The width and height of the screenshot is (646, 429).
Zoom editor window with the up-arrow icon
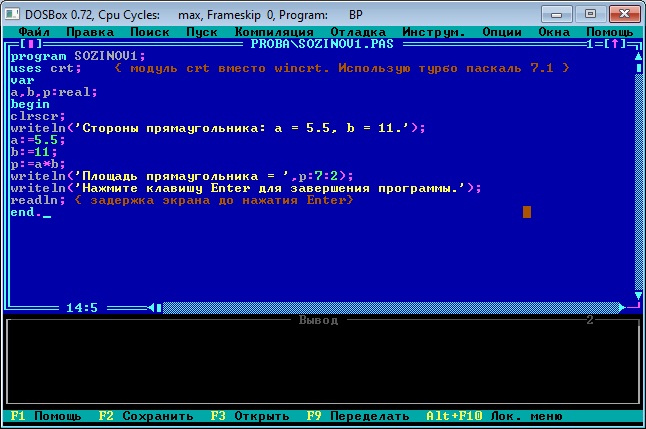[x=615, y=44]
